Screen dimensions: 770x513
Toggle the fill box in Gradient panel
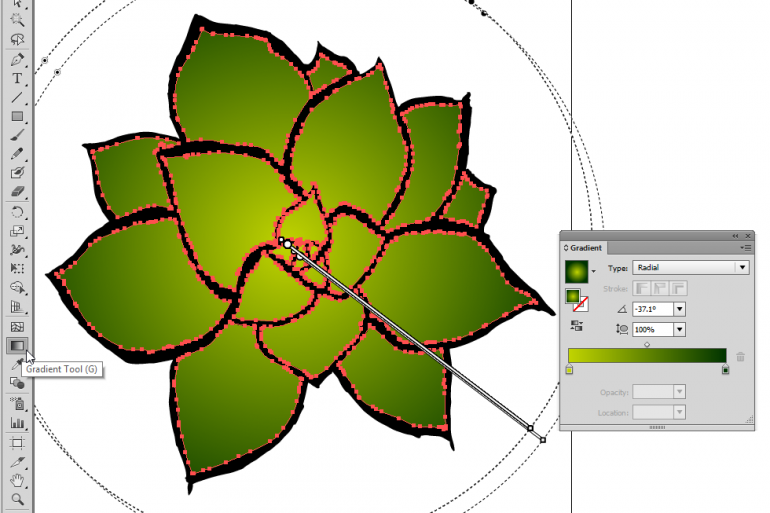click(574, 296)
